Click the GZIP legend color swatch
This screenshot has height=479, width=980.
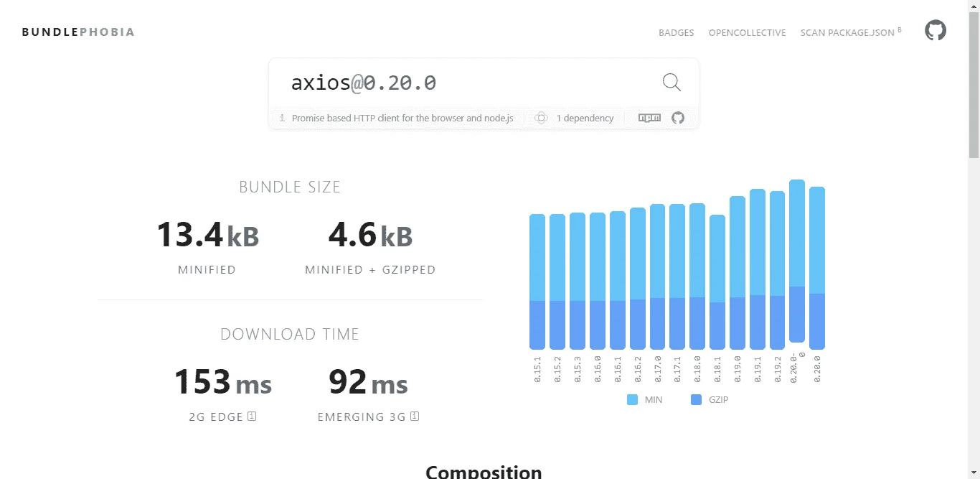pyautogui.click(x=696, y=399)
